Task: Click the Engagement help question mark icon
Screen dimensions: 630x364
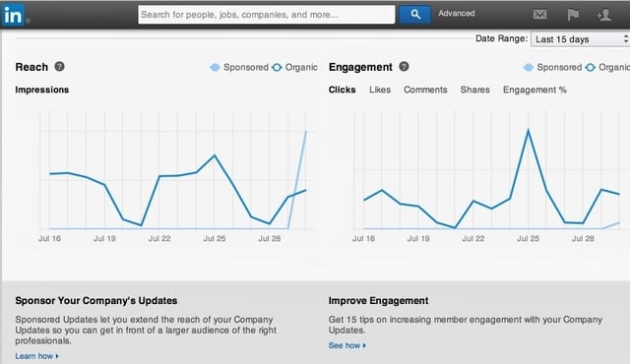Action: tap(404, 66)
